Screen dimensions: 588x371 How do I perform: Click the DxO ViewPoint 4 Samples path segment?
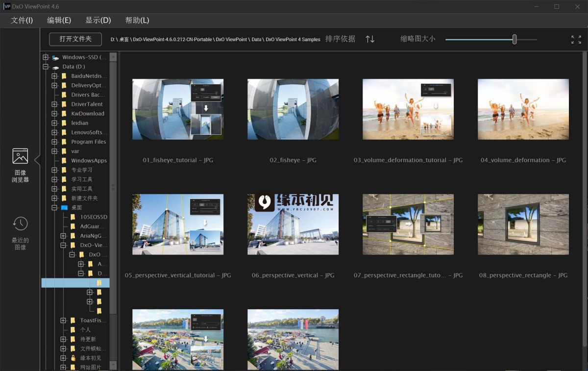click(293, 39)
